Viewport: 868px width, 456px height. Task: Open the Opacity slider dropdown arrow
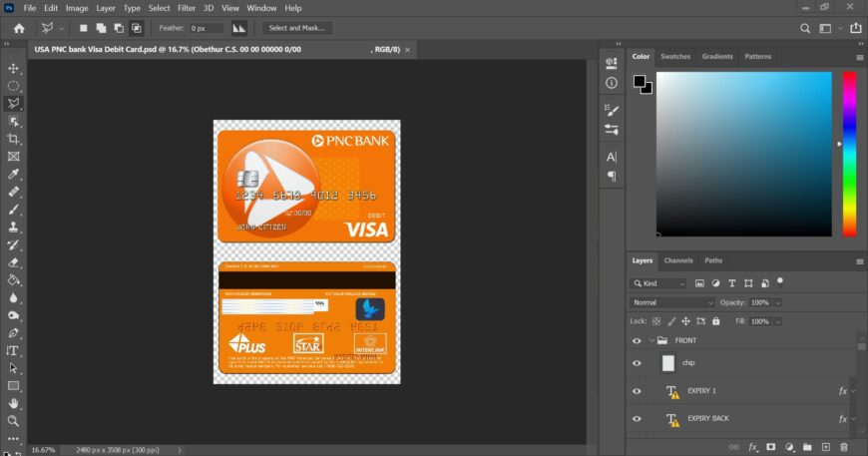pyautogui.click(x=777, y=302)
